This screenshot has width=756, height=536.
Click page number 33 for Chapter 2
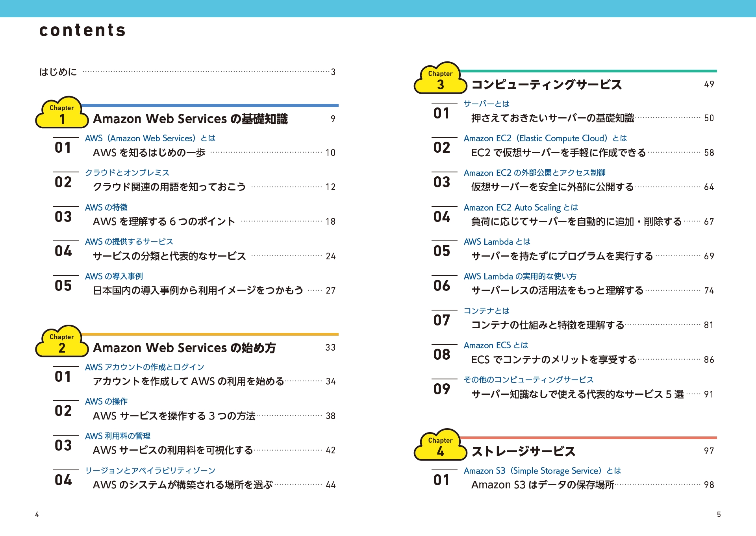pyautogui.click(x=330, y=347)
